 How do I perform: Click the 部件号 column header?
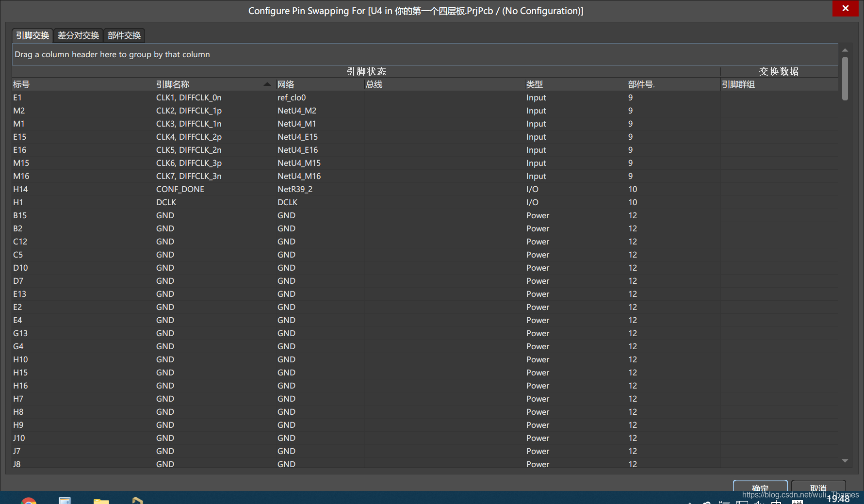[x=673, y=84]
